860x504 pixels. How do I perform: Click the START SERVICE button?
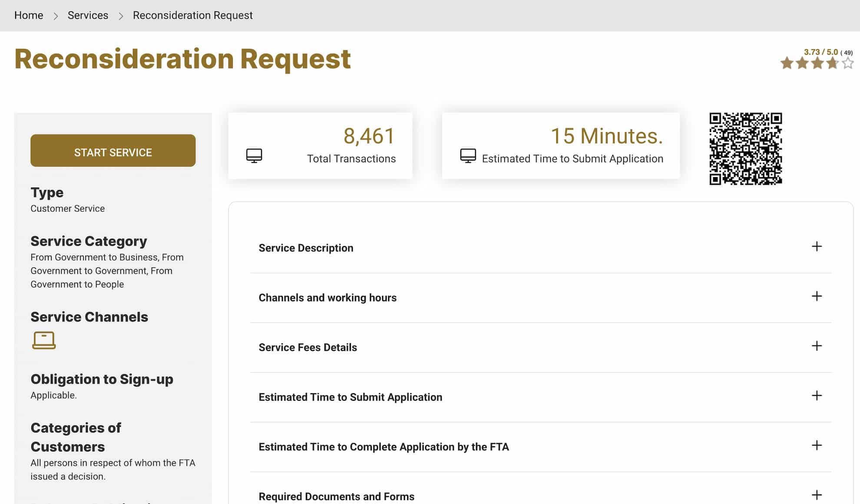113,151
